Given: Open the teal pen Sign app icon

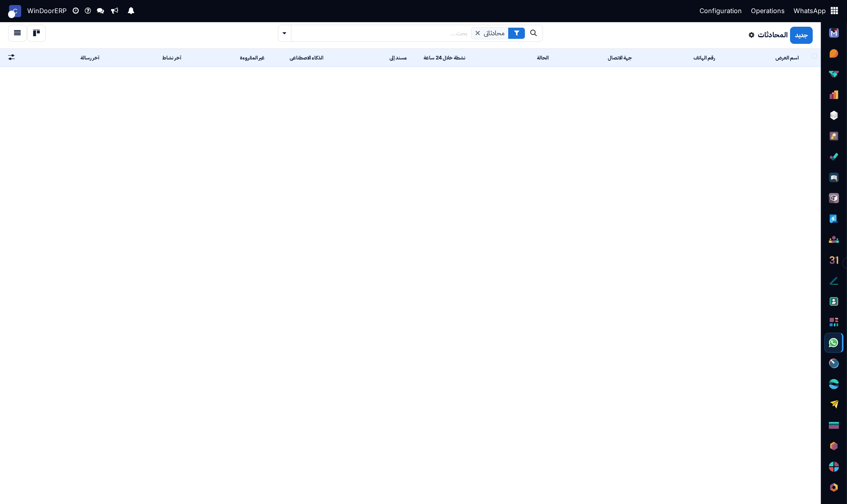Looking at the screenshot, I should click(x=834, y=281).
